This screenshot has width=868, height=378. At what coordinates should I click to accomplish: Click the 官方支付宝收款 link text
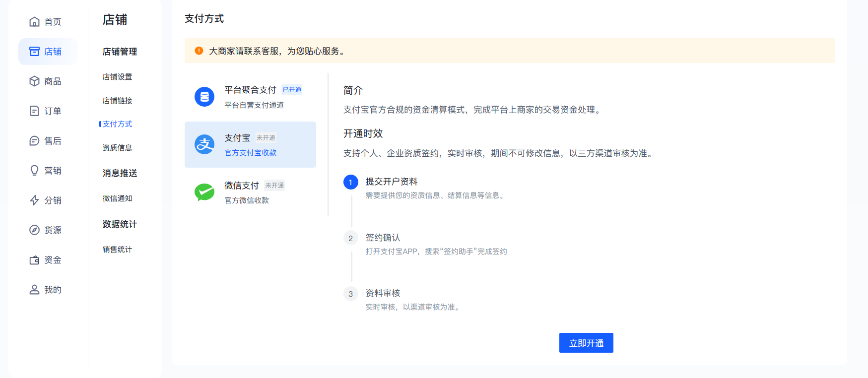pos(250,153)
